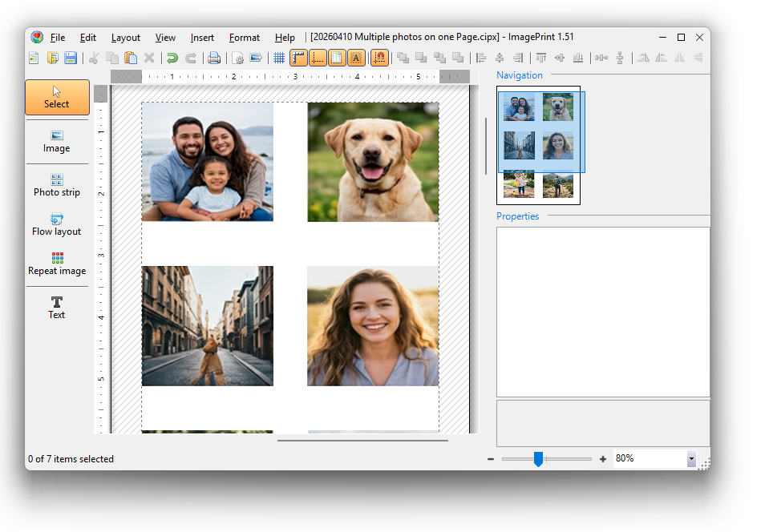Toggle the grid display
Screen dimensions: 769x532
[x=278, y=57]
